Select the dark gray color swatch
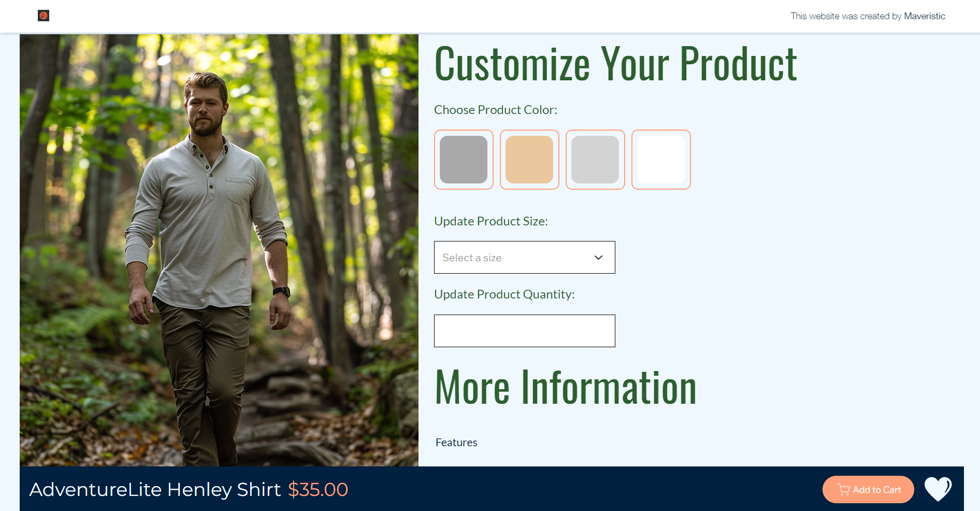Viewport: 980px width, 511px height. tap(464, 160)
